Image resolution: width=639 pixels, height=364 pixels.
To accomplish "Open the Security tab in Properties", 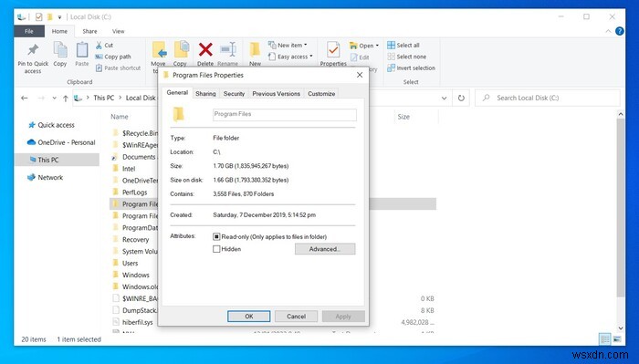I will pos(234,94).
